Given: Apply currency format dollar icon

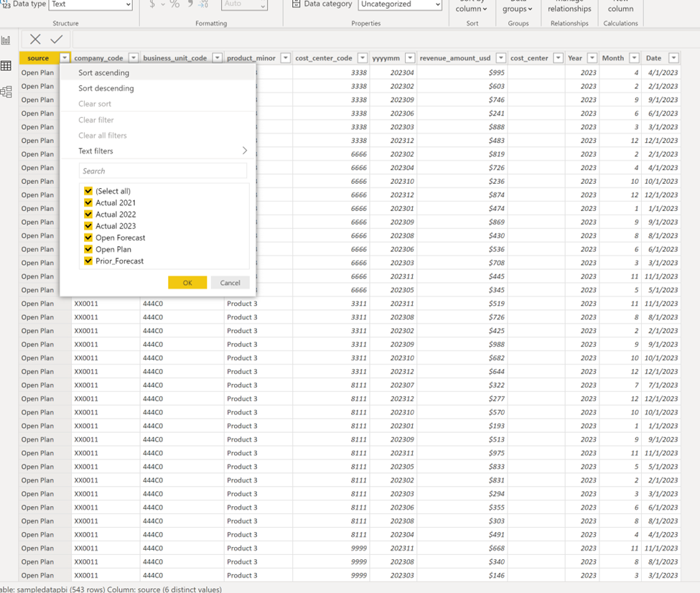Looking at the screenshot, I should (152, 4).
